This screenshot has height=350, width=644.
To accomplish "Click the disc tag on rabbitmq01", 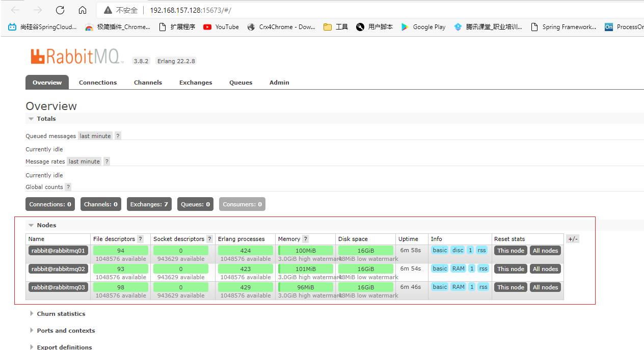I will pos(458,250).
